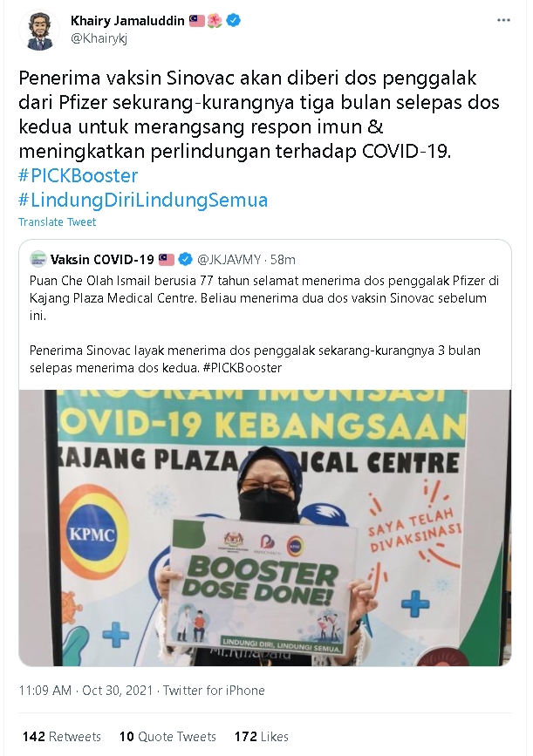Open Khairy Jamaluddin's profile avatar

[39, 30]
